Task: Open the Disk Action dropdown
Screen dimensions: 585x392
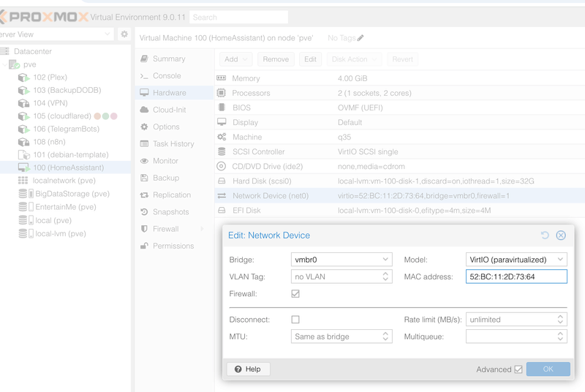Action: click(x=354, y=59)
